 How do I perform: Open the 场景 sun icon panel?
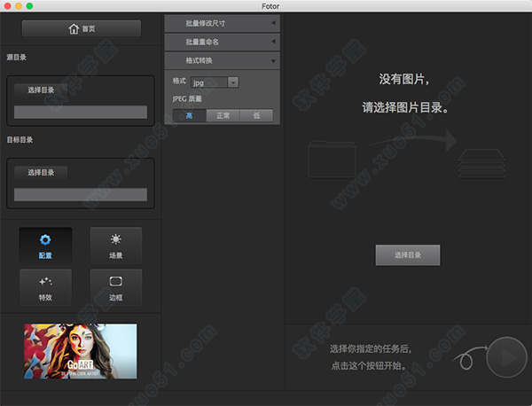(x=115, y=246)
